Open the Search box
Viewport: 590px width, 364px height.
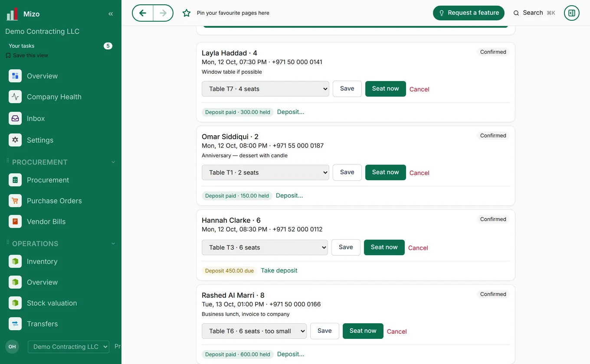click(x=534, y=13)
